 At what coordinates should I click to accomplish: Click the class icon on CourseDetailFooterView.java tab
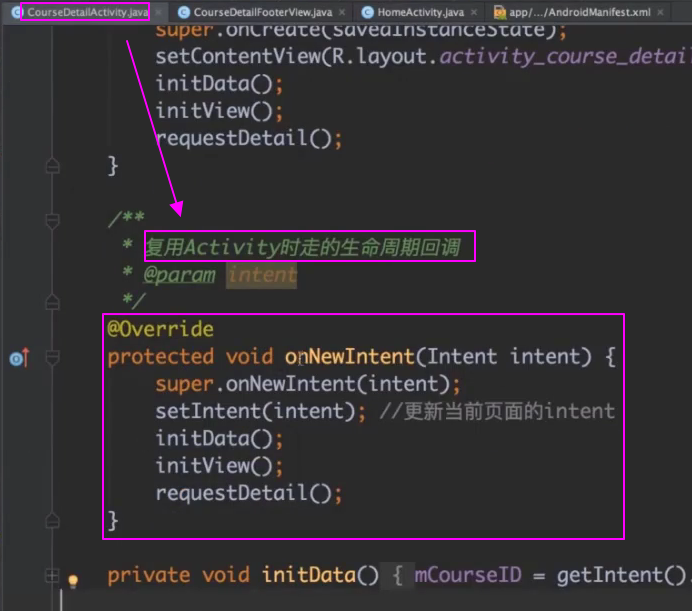coord(184,12)
